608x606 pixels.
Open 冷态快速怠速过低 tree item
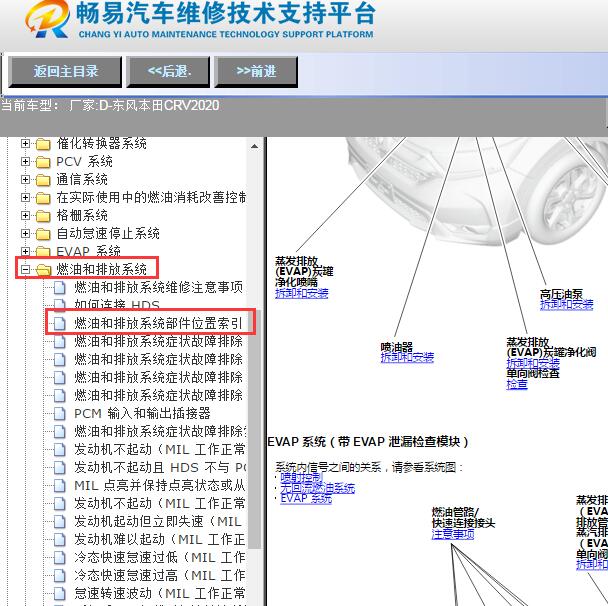(160, 558)
